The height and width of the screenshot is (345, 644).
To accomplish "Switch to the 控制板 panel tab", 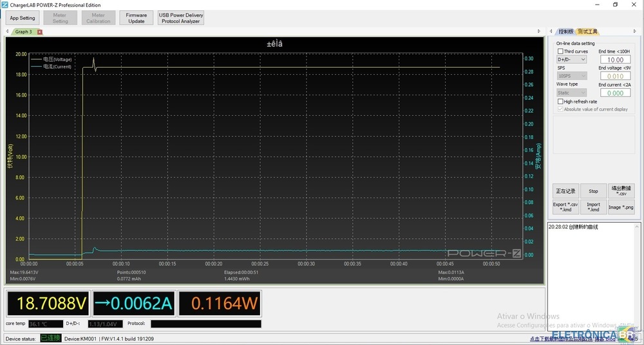I will point(565,32).
